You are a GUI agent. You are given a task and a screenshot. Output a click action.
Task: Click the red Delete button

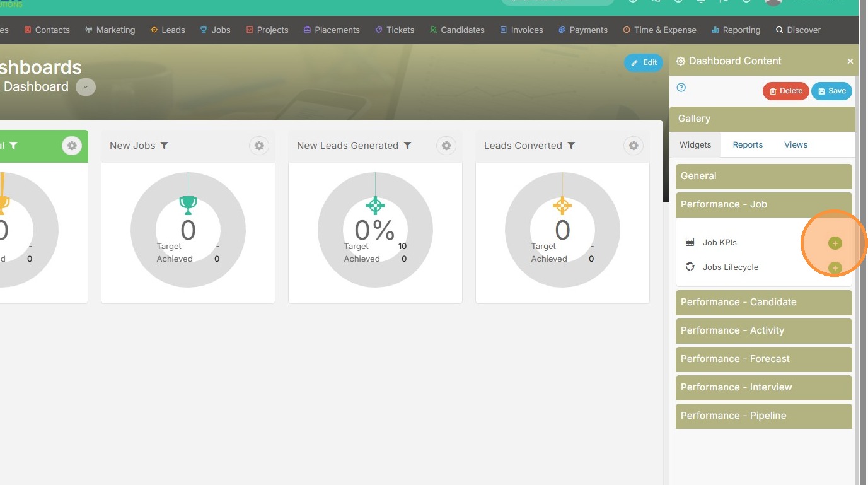click(786, 91)
